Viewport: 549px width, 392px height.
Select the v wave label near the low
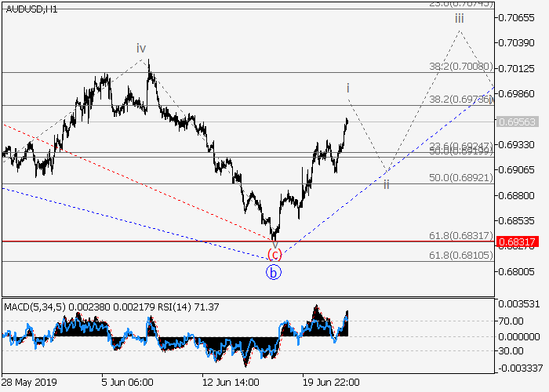click(274, 242)
